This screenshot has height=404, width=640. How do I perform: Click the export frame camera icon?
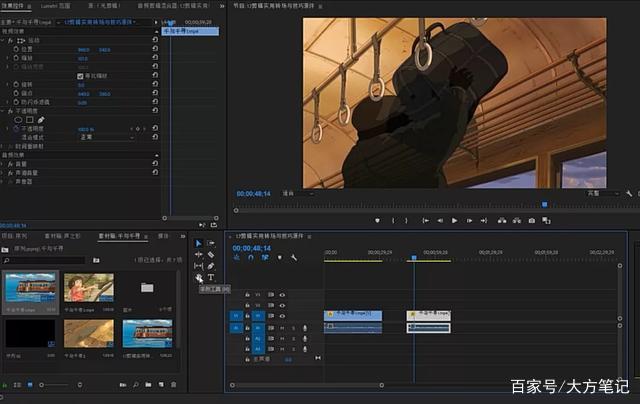tap(531, 220)
